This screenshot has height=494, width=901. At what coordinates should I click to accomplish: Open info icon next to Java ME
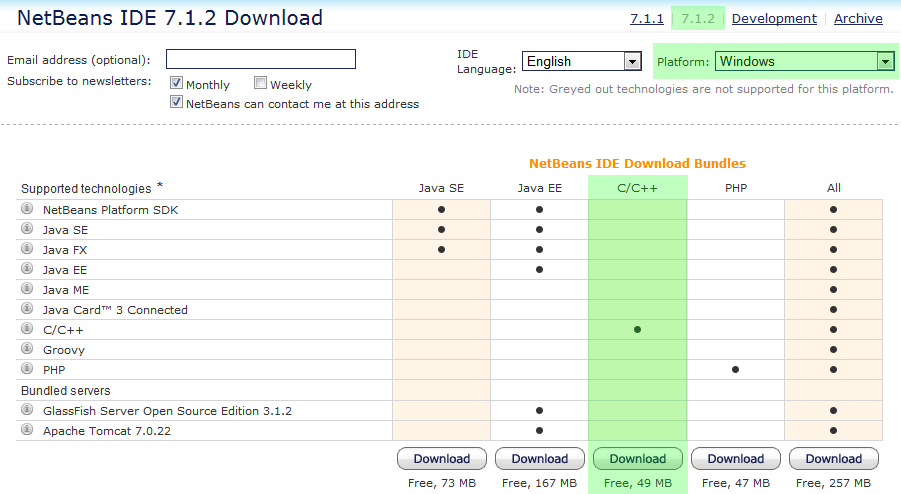(x=27, y=288)
